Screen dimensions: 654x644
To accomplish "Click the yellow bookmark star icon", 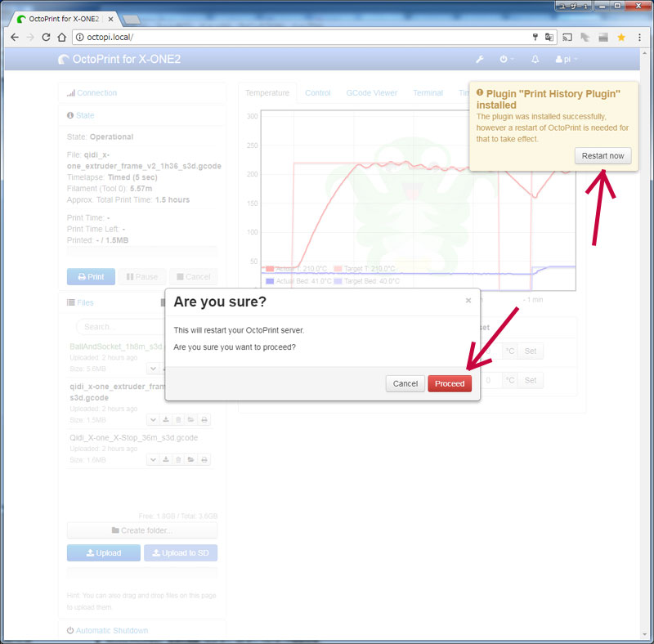I will 621,37.
